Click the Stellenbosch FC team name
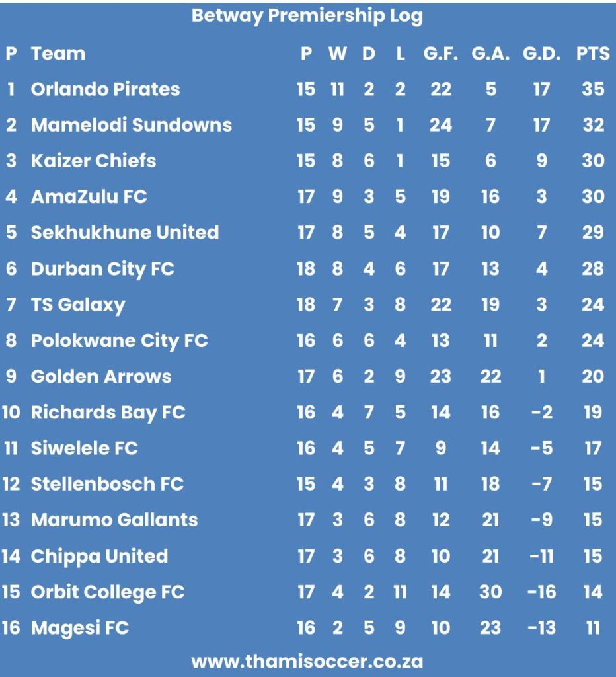Image resolution: width=616 pixels, height=677 pixels. pos(107,484)
